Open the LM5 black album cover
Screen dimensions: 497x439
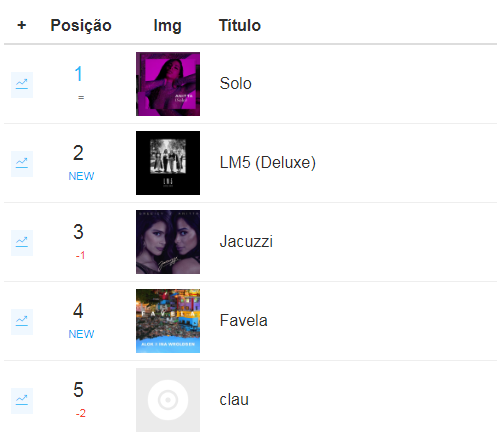click(x=168, y=163)
